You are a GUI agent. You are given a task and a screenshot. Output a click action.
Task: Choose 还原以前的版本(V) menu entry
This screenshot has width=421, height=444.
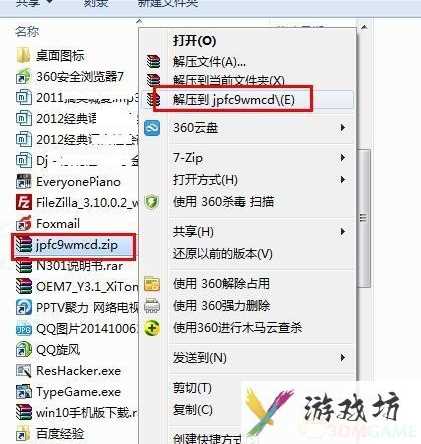click(222, 254)
